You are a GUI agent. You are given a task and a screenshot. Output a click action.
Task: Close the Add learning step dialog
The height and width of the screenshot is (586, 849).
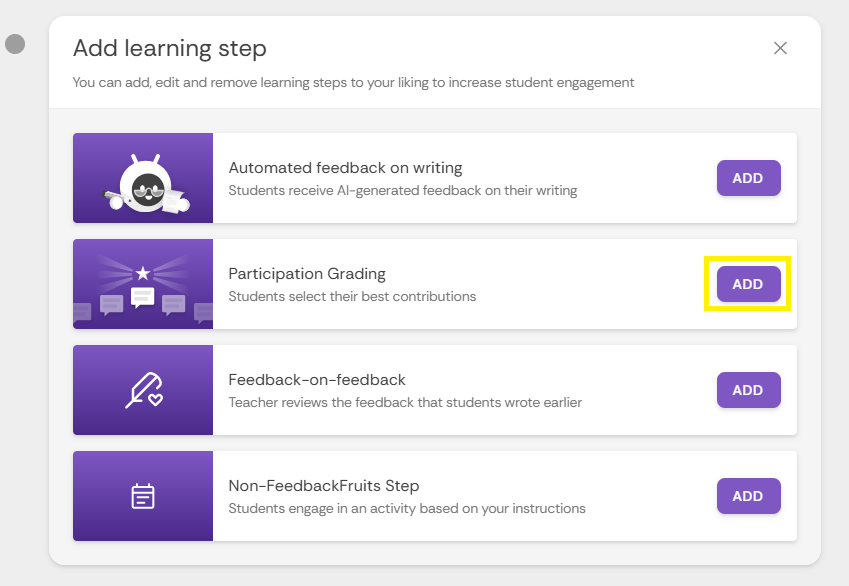click(780, 48)
